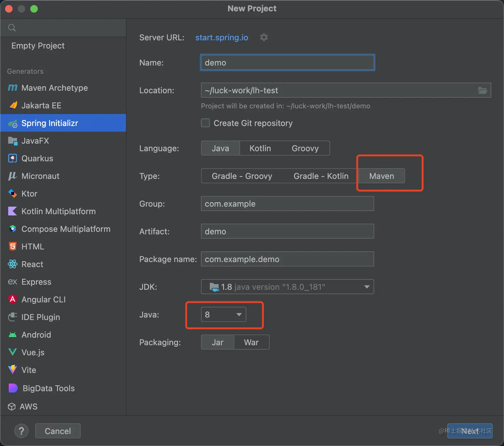Select Jar packaging
The image size is (504, 446).
click(218, 342)
